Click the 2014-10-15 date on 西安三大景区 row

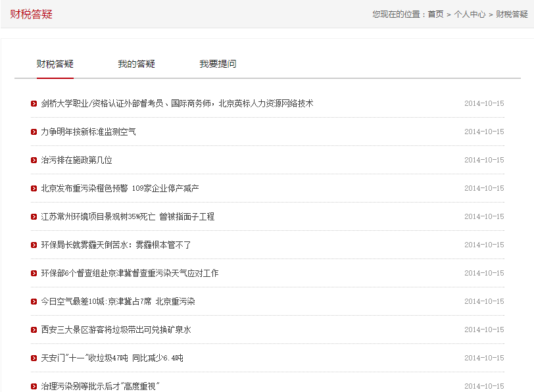point(484,330)
